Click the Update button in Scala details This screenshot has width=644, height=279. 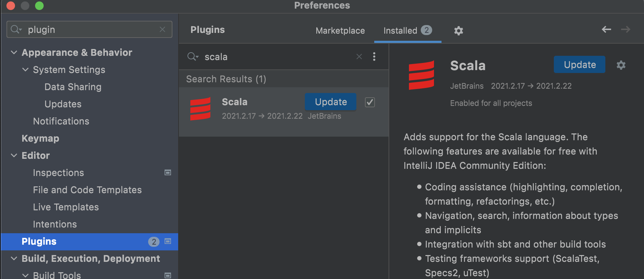tap(579, 65)
